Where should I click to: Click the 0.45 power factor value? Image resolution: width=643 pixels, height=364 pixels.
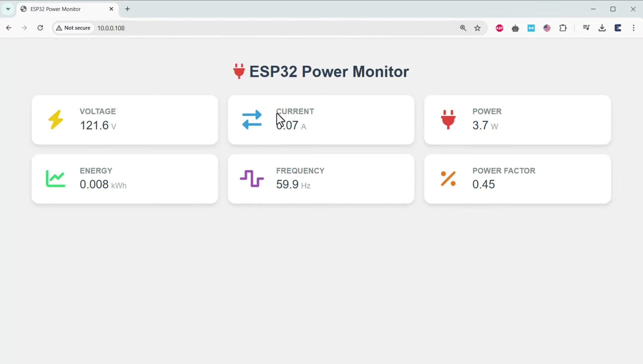484,184
